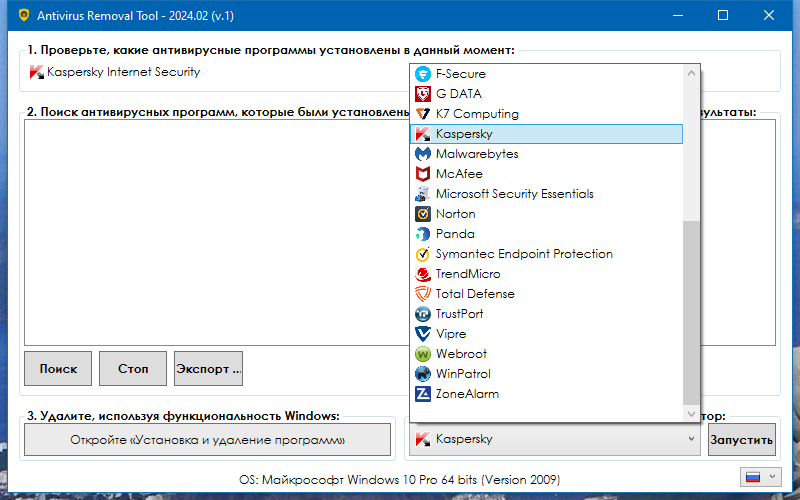
Task: Choose Total Defense entry
Action: [546, 294]
